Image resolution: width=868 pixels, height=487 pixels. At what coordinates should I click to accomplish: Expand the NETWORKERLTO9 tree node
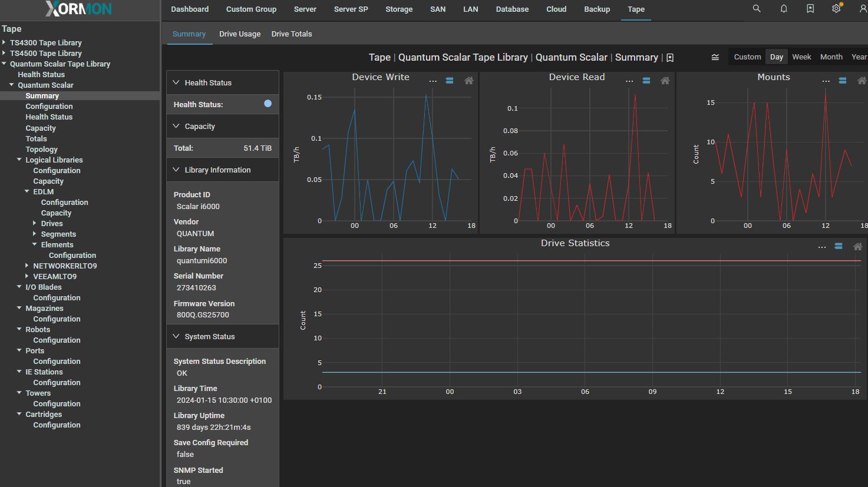point(27,266)
